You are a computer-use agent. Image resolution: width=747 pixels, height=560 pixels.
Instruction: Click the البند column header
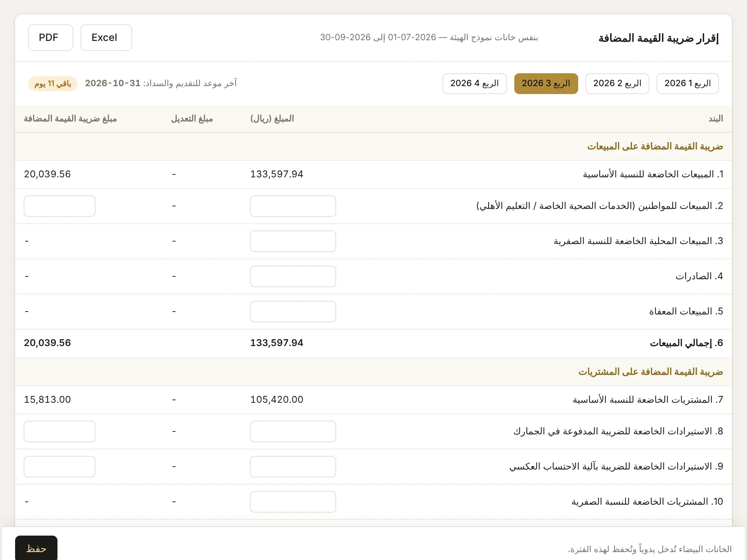pos(715,118)
